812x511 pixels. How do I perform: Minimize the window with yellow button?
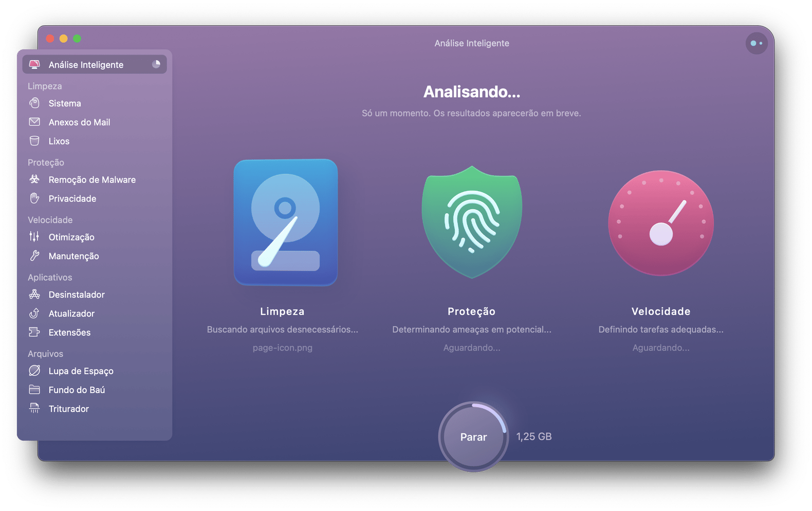tap(63, 39)
